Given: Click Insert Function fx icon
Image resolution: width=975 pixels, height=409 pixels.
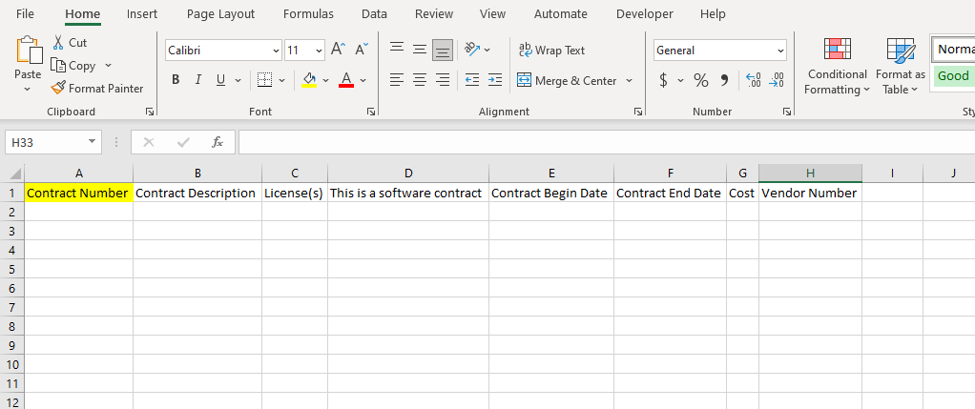Looking at the screenshot, I should pos(218,142).
